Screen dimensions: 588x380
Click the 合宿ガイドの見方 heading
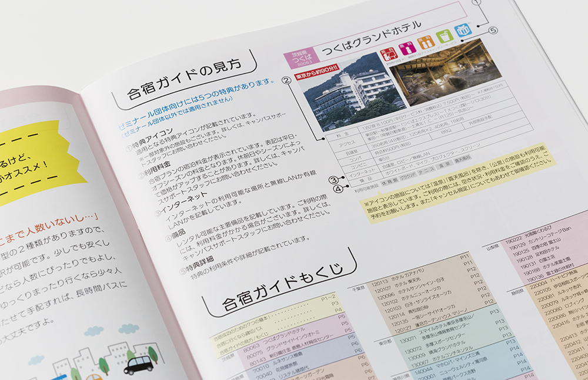coord(184,79)
